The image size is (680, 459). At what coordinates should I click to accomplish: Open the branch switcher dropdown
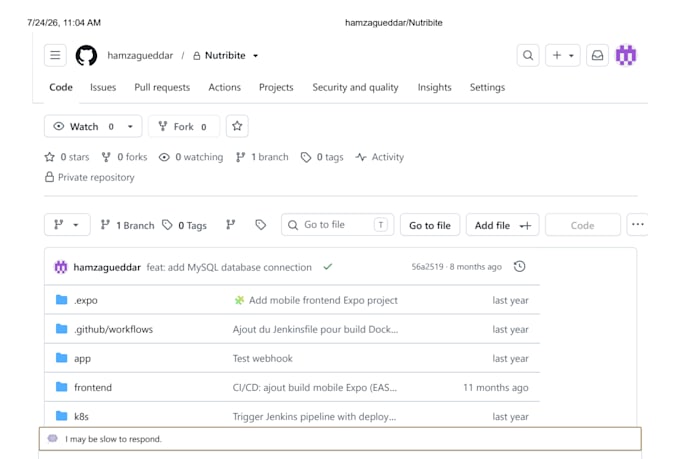click(67, 225)
